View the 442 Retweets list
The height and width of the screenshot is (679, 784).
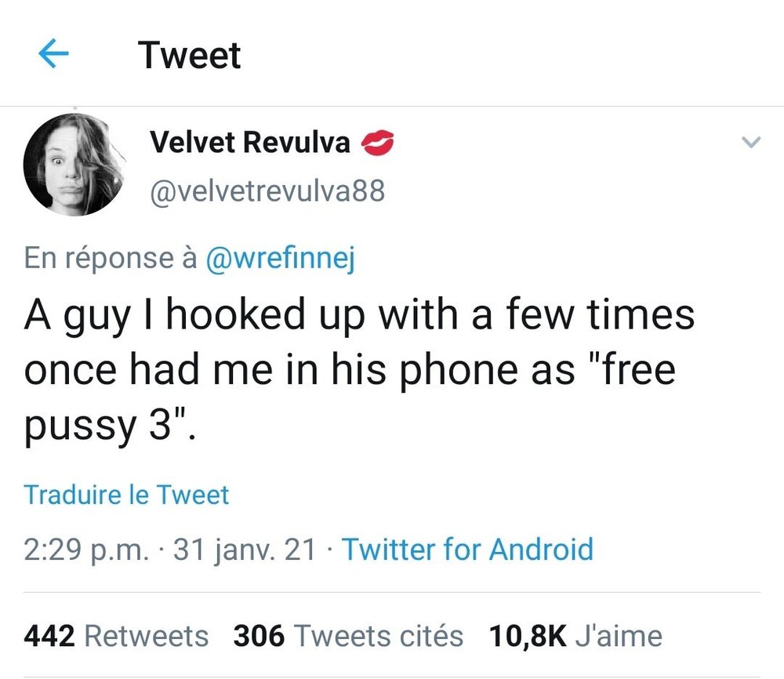pos(116,636)
